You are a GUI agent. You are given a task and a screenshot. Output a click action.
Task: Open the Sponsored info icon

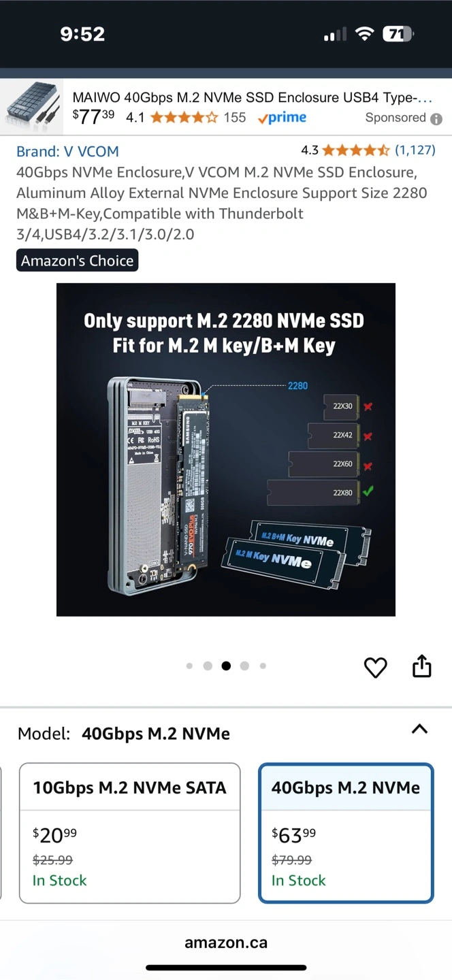436,118
